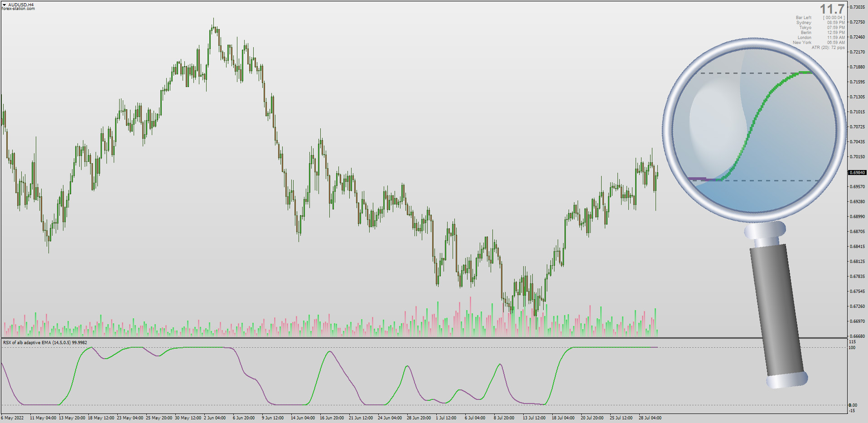Click the 18 May 12:00 time label

101,418
